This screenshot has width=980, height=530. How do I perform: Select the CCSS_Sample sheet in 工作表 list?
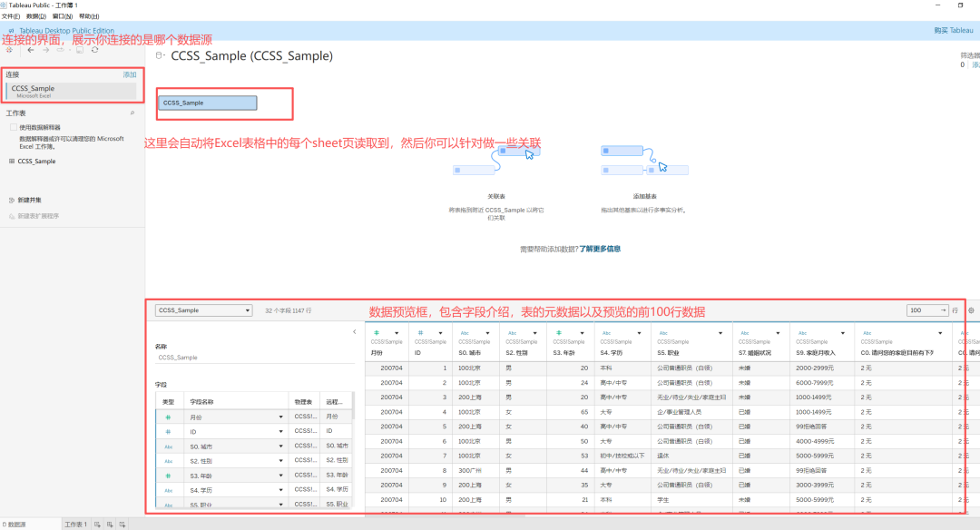[x=36, y=162]
